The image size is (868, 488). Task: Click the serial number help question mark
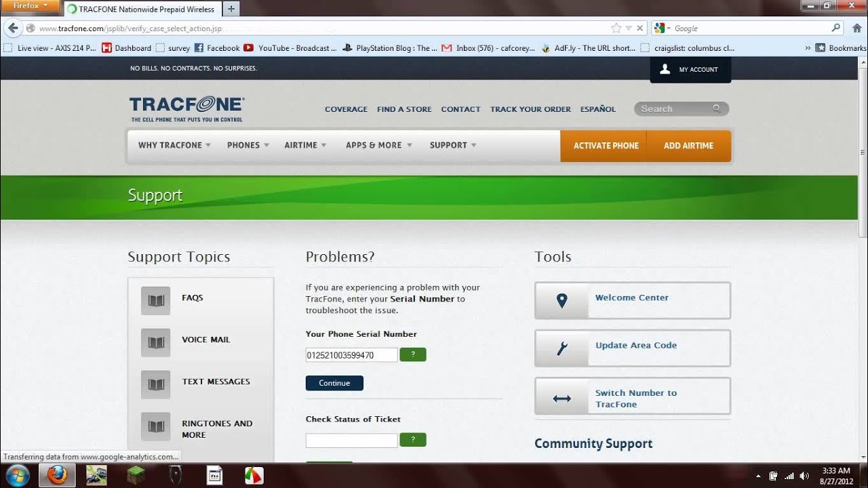(413, 354)
